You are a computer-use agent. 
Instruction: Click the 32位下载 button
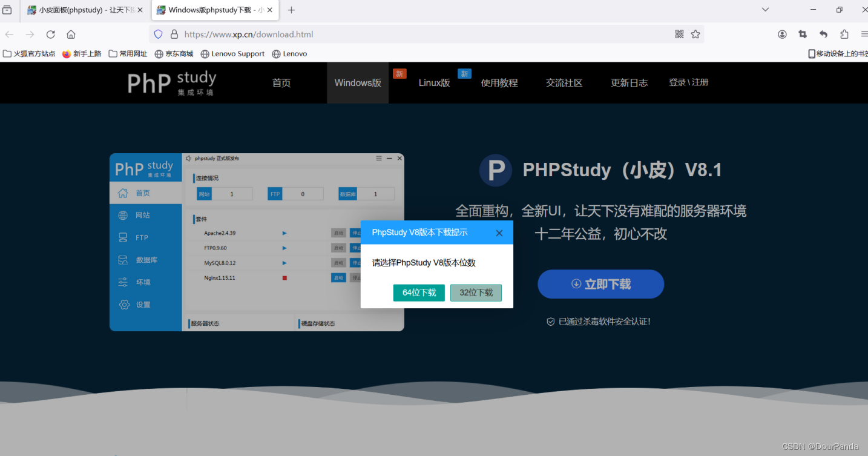476,292
